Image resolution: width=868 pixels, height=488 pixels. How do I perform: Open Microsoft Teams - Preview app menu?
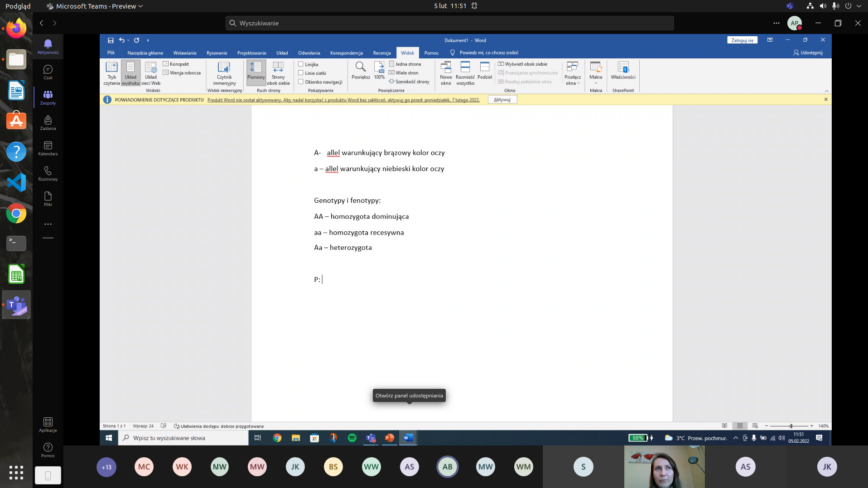point(95,6)
